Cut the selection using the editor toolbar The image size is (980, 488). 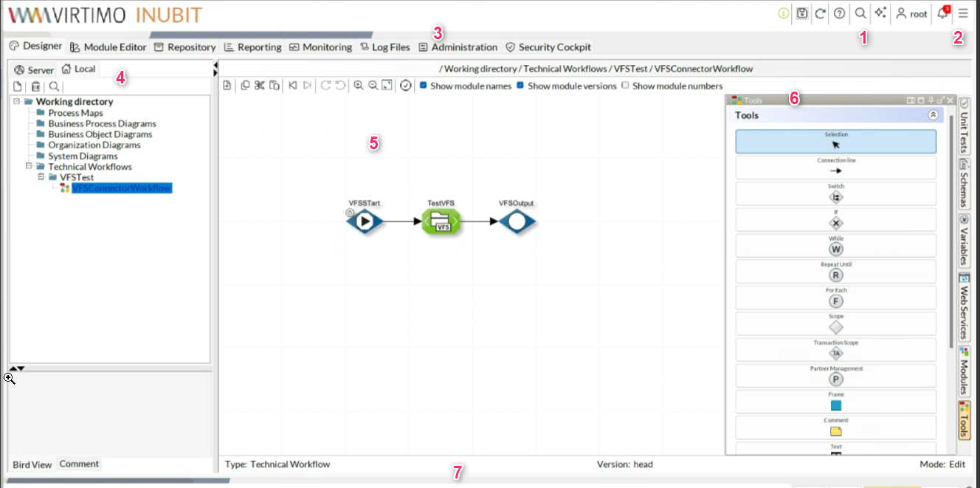[x=260, y=86]
